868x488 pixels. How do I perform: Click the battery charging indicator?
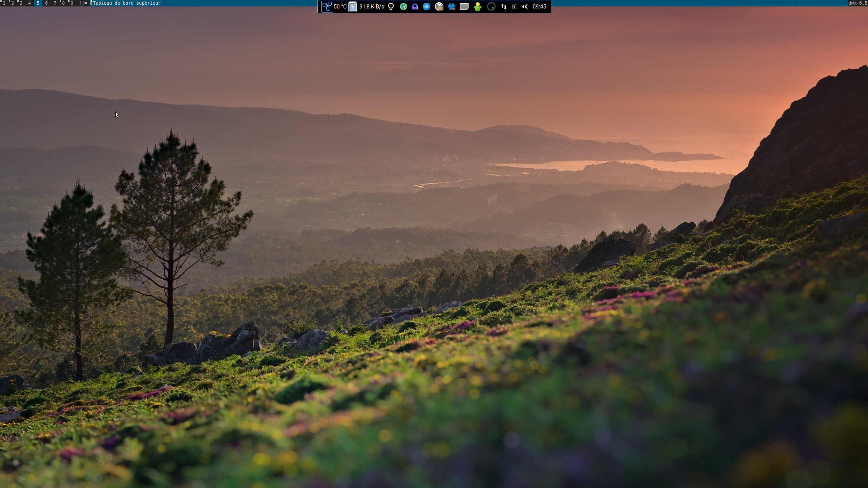pos(514,6)
